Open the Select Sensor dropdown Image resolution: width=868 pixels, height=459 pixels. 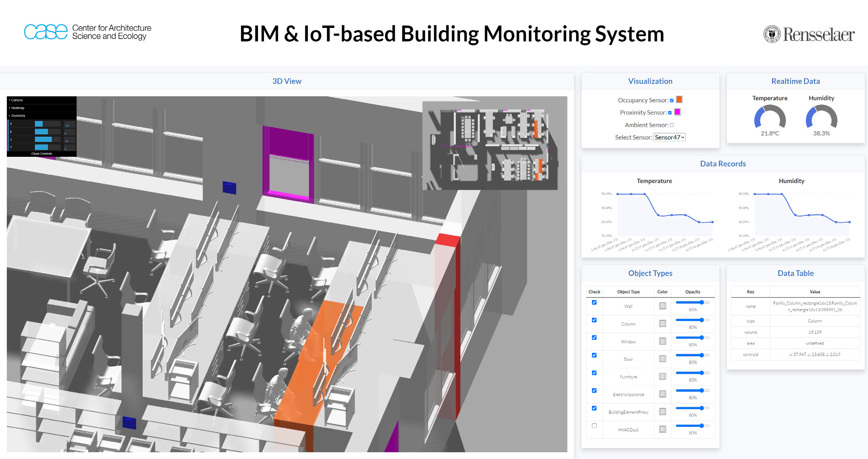click(x=669, y=137)
